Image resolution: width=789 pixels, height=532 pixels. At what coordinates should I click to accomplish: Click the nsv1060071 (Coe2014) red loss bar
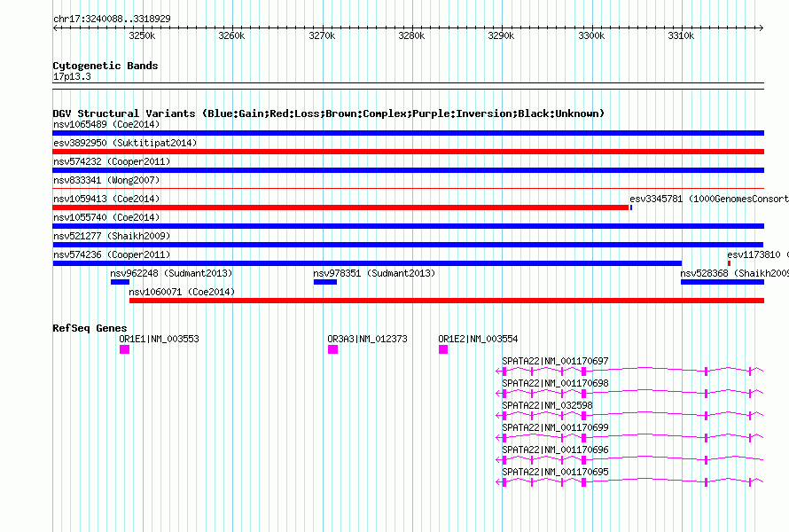[x=447, y=301]
